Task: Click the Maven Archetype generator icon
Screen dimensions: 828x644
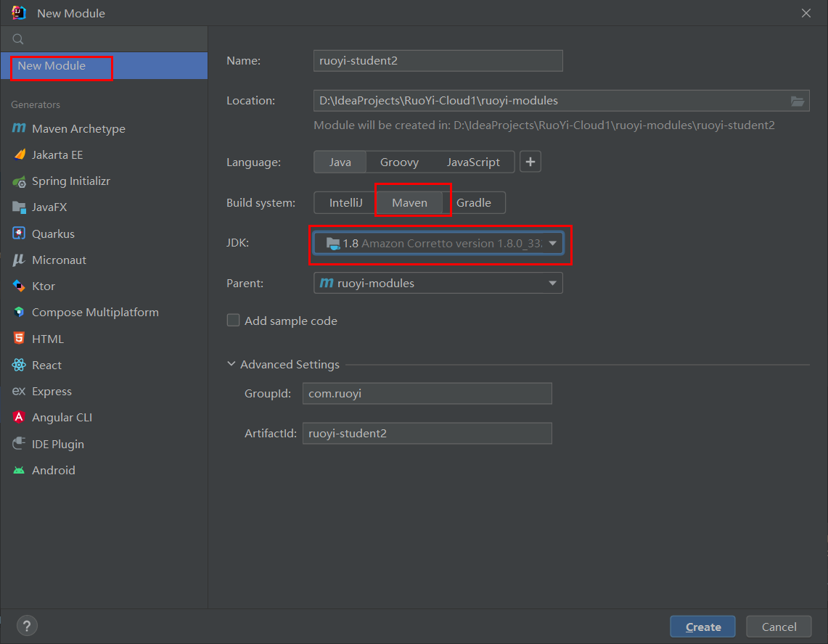Action: click(19, 128)
